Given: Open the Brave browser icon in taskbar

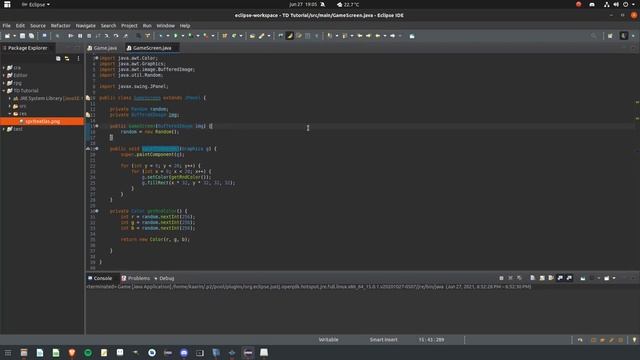Looking at the screenshot, I should 72,353.
